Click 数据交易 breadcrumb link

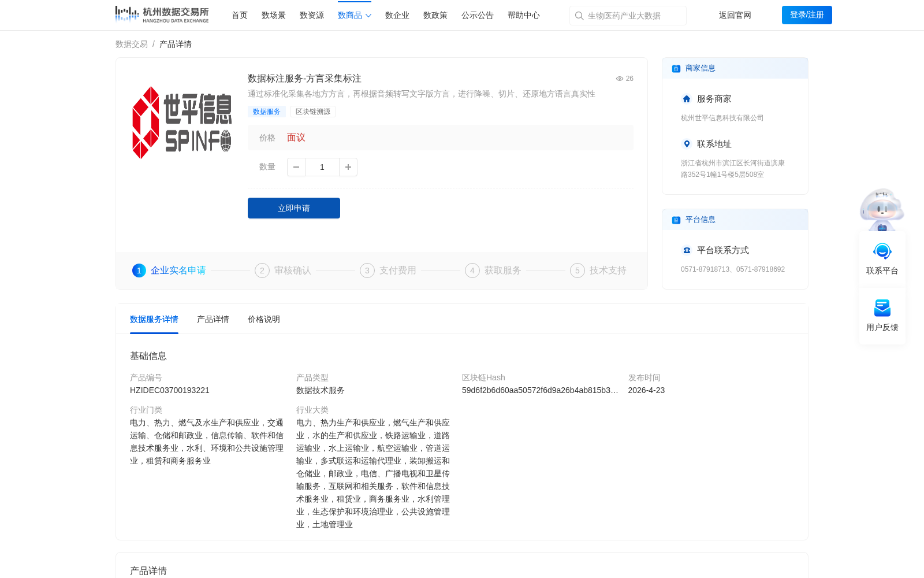pos(132,44)
